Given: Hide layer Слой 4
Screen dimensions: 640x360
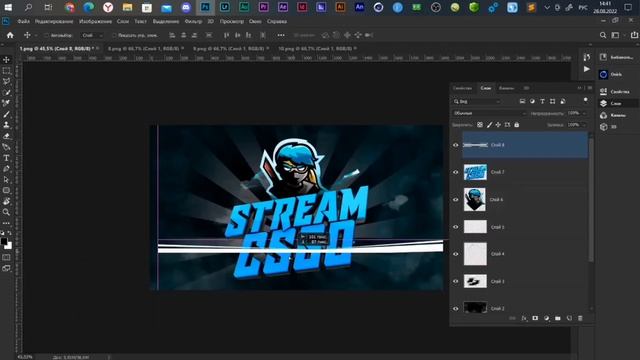Looking at the screenshot, I should pos(456,254).
